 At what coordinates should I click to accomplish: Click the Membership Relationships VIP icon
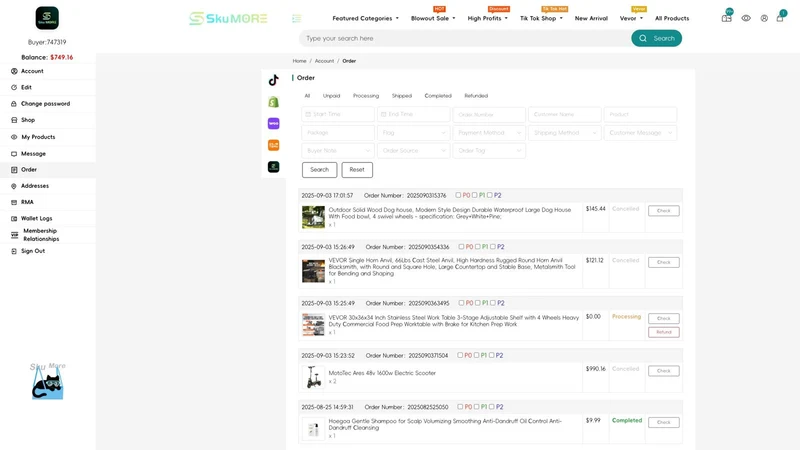[14, 235]
